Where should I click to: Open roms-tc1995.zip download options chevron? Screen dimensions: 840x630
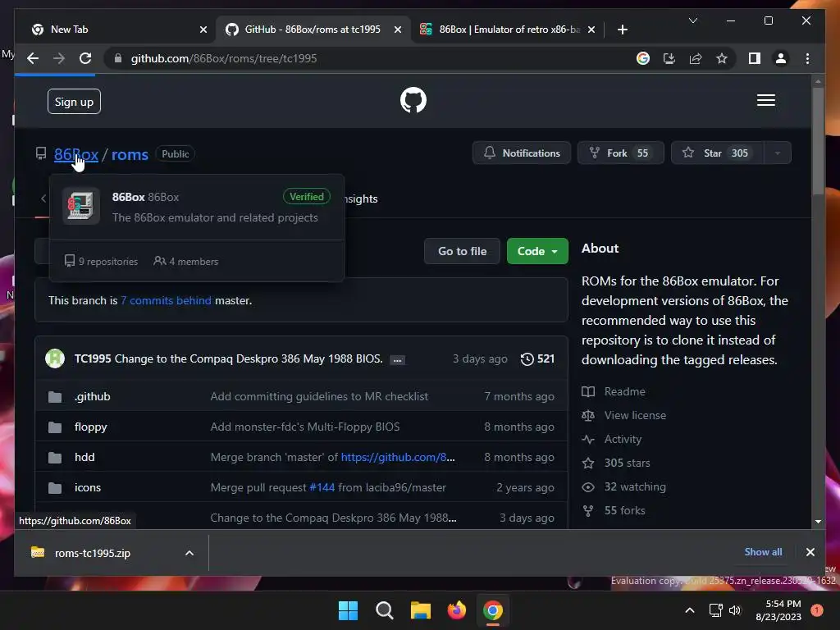[189, 553]
